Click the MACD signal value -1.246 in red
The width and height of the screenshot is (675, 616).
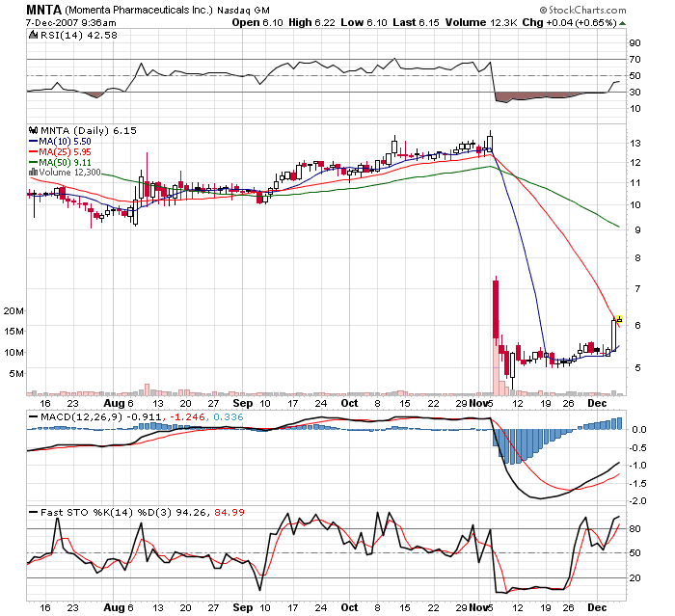[187, 417]
